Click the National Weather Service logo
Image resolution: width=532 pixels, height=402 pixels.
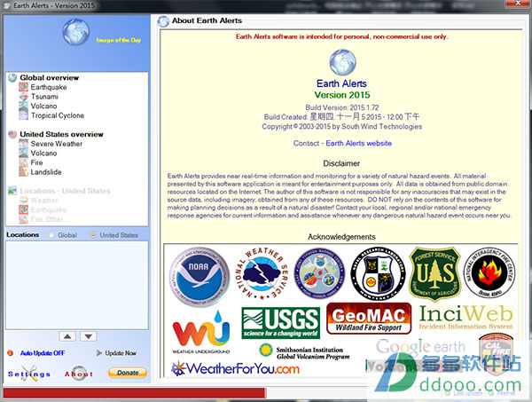pos(262,273)
